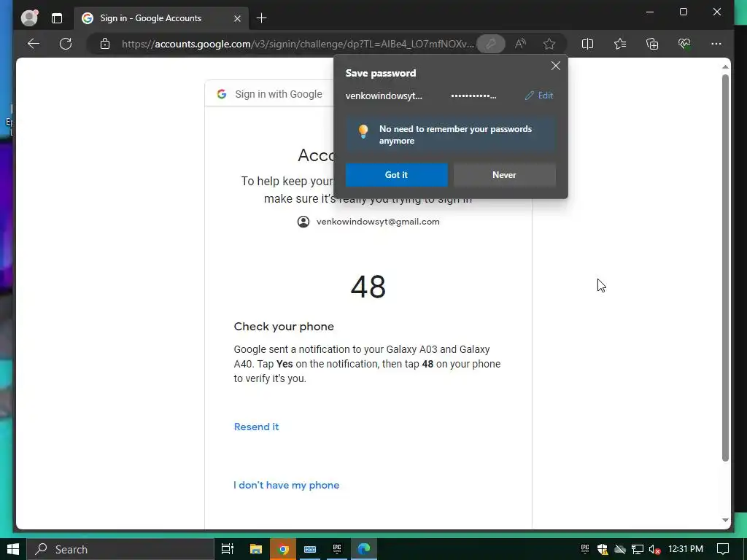Open Browser essentials heart icon
The height and width of the screenshot is (560, 747).
pos(684,44)
